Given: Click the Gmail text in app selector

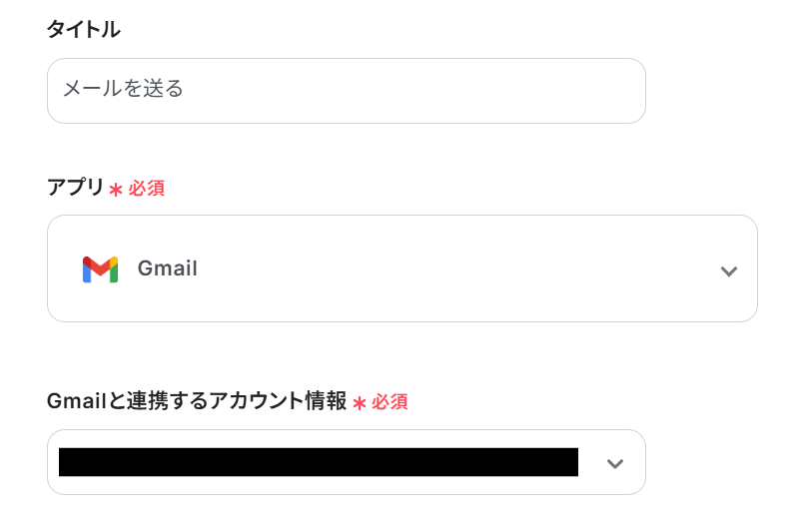Looking at the screenshot, I should 167,268.
